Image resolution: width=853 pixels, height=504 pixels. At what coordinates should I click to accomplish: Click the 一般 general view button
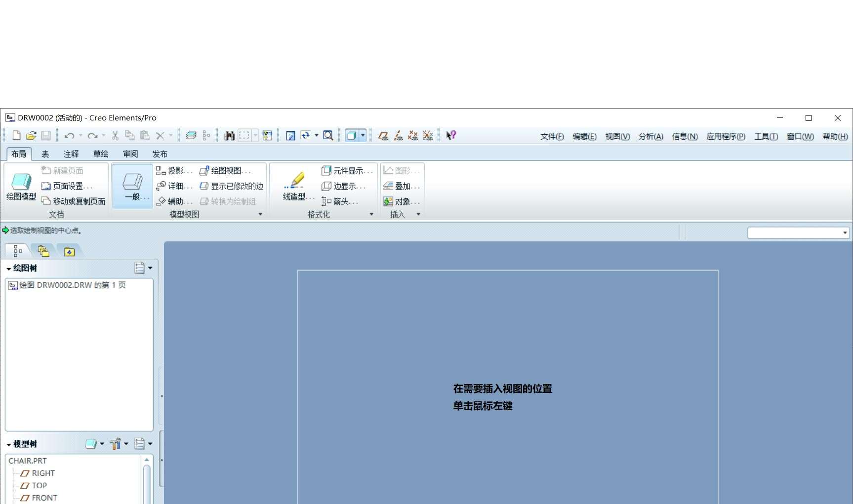tap(132, 186)
